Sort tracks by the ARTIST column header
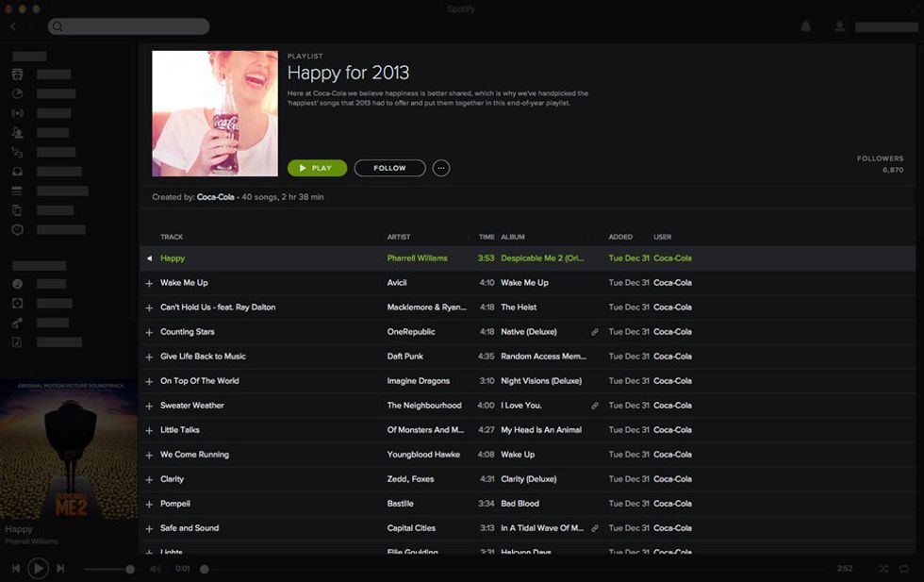The width and height of the screenshot is (924, 582). (x=399, y=237)
